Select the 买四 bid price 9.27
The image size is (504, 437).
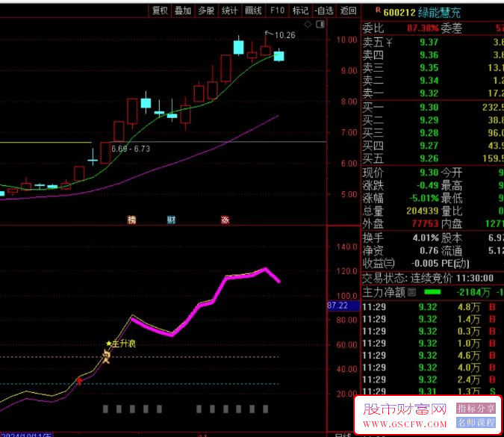[429, 146]
